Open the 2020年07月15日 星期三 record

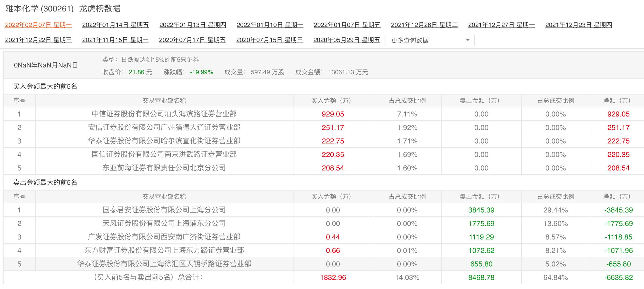[270, 40]
